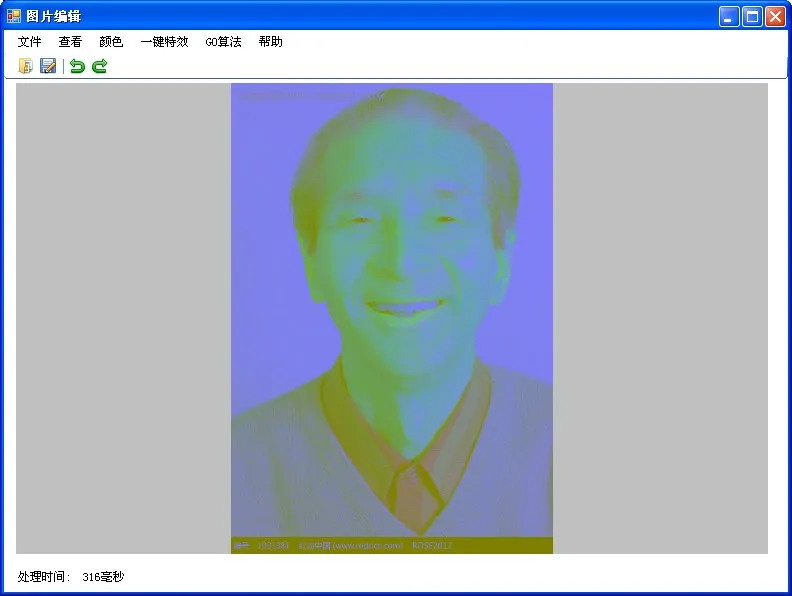The image size is (792, 596).
Task: Select the GO算法 menu
Action: point(223,42)
